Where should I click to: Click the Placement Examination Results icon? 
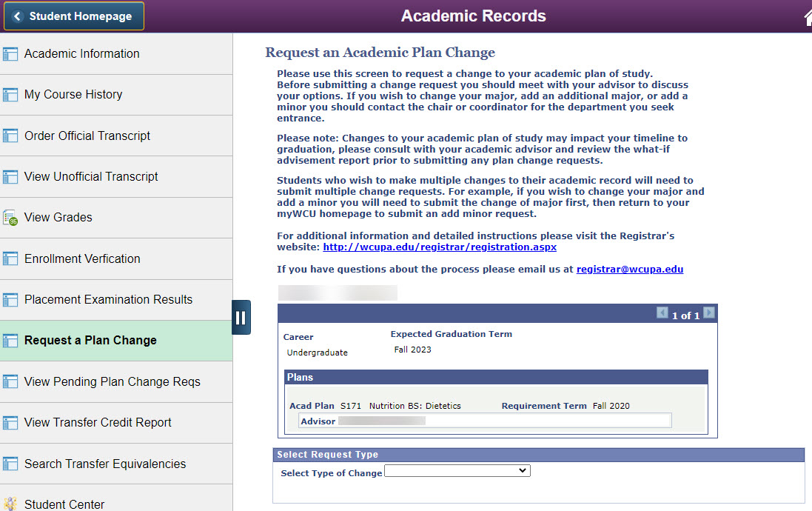click(x=10, y=300)
